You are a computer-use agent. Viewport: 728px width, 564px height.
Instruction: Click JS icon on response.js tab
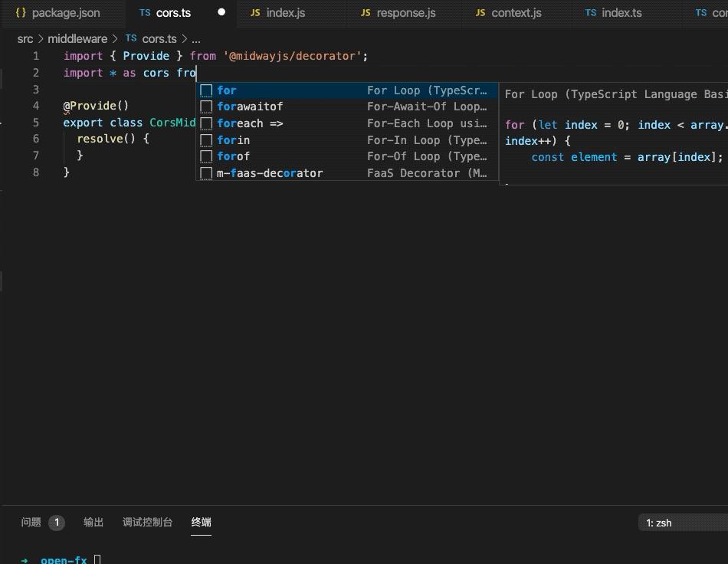point(366,13)
